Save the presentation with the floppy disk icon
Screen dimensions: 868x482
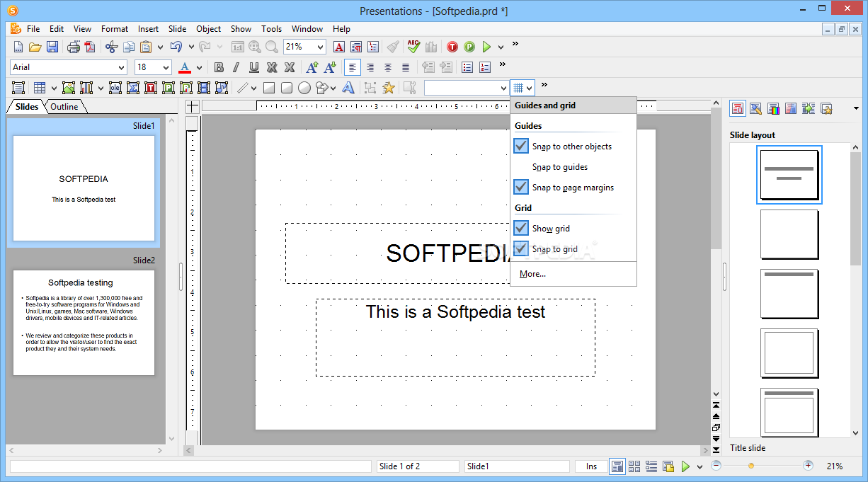(x=52, y=47)
